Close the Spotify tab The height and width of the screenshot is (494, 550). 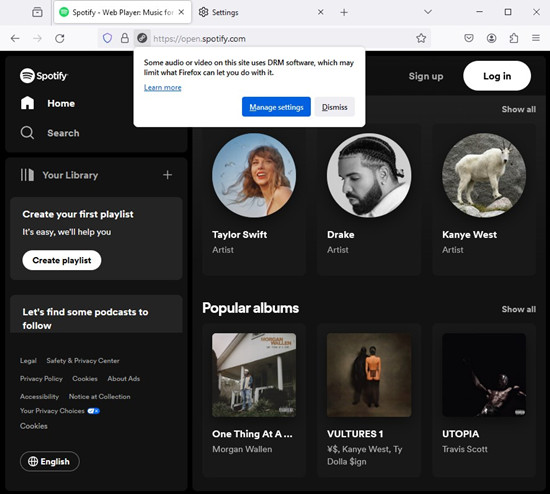[x=181, y=12]
